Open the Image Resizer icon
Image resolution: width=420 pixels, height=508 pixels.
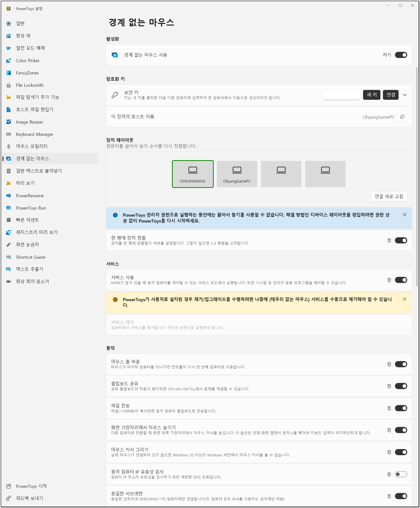(x=9, y=122)
